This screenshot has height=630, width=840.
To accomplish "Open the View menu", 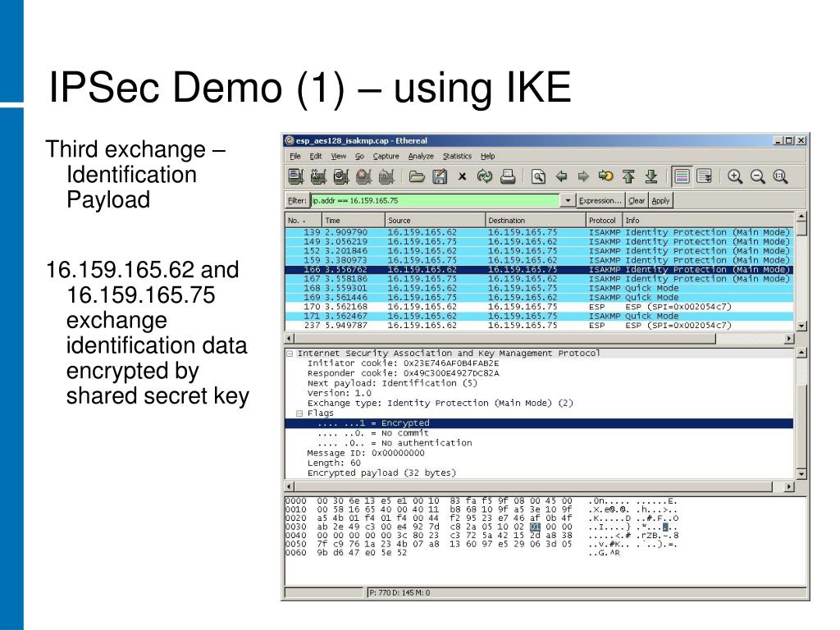I will tap(338, 156).
